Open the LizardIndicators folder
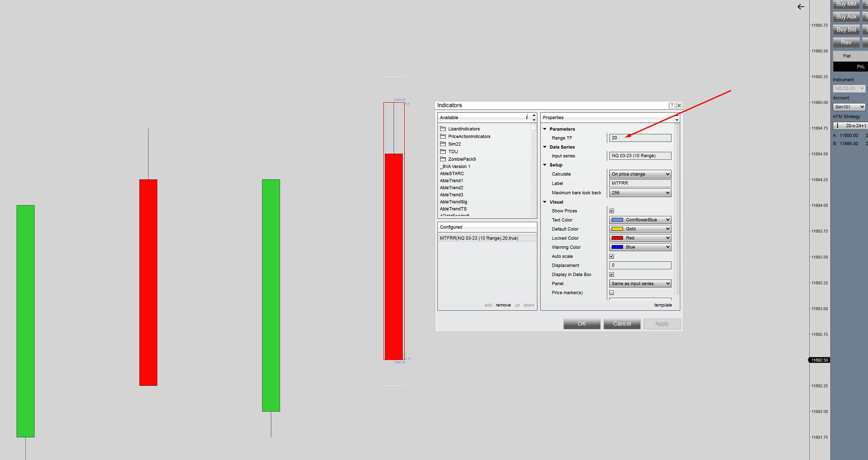The height and width of the screenshot is (460, 868). pos(464,129)
